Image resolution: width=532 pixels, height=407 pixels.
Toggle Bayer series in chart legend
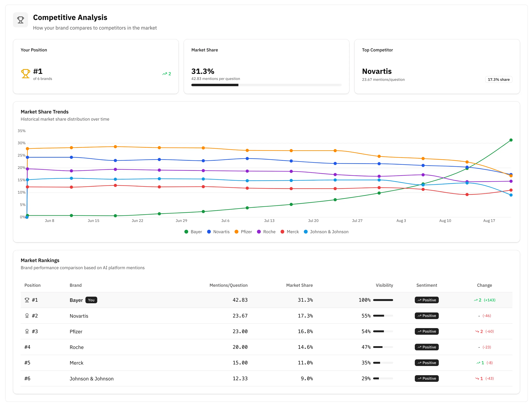tap(193, 232)
